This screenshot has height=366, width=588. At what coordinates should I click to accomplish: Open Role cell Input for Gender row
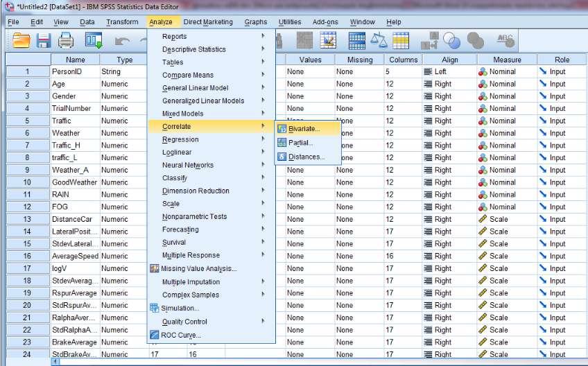[562, 96]
